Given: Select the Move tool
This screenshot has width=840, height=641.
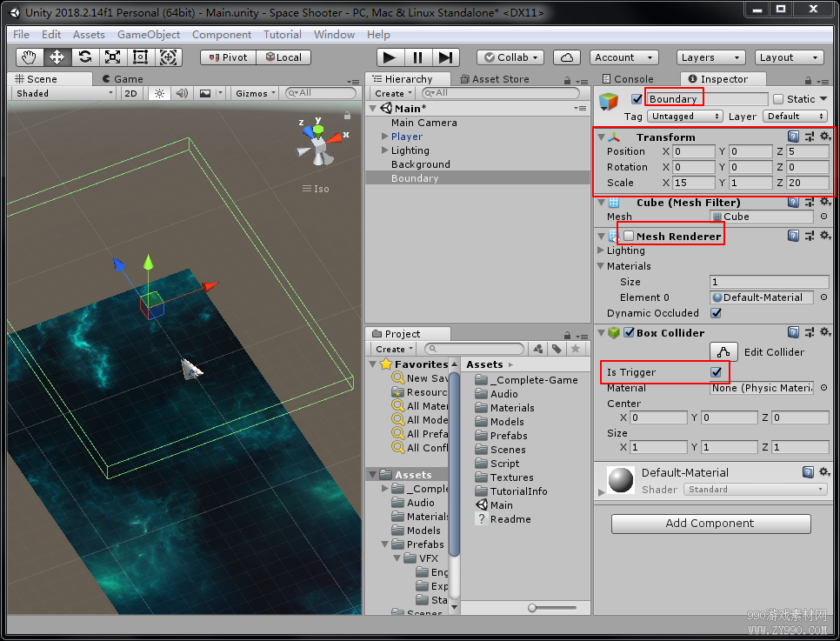Looking at the screenshot, I should (57, 57).
